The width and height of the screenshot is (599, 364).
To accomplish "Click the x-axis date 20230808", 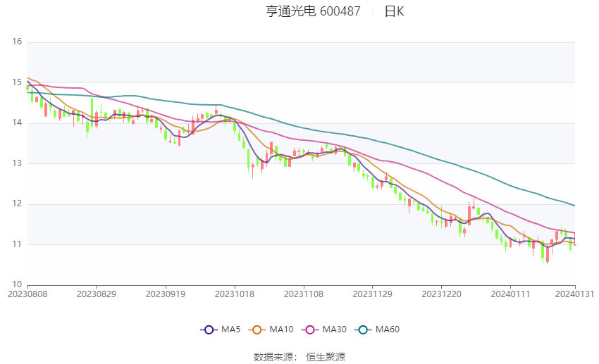I will click(27, 294).
